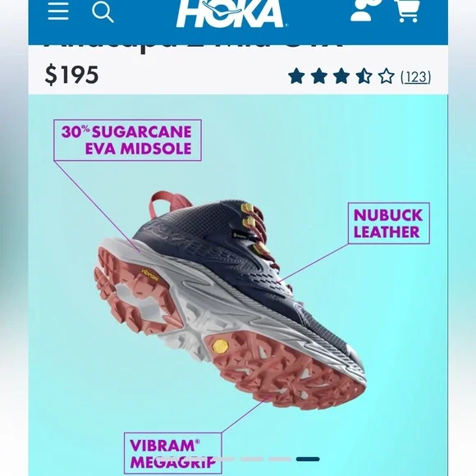Image resolution: width=476 pixels, height=476 pixels.
Task: View the shopping cart
Action: 408,11
